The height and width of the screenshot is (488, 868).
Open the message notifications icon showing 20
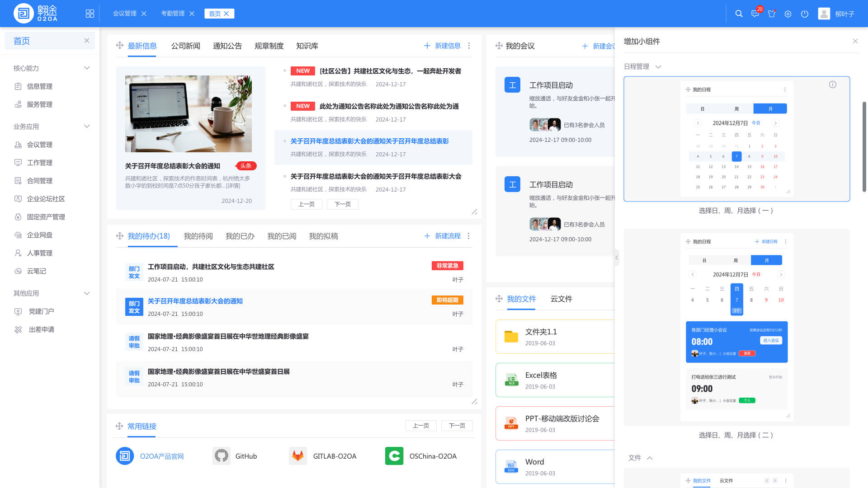(755, 14)
